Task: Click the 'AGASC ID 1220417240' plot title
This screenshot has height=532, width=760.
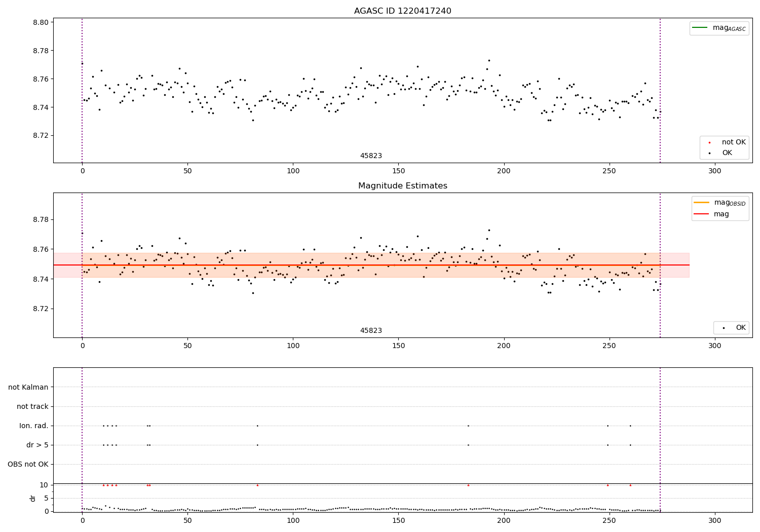Action: point(402,11)
